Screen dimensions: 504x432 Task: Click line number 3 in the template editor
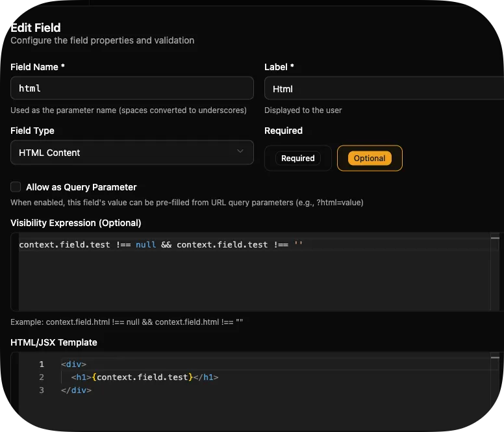pyautogui.click(x=42, y=390)
